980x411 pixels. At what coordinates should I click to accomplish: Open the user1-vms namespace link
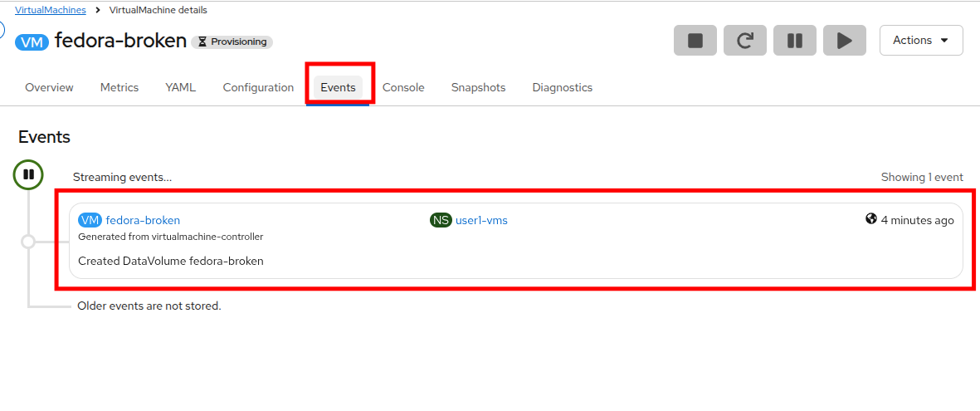coord(481,220)
